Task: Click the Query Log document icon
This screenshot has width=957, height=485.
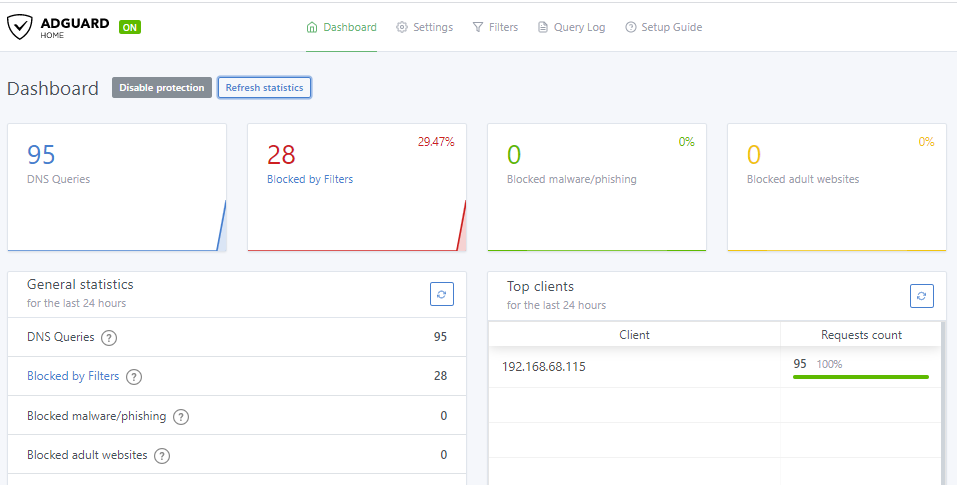Action: pos(543,27)
